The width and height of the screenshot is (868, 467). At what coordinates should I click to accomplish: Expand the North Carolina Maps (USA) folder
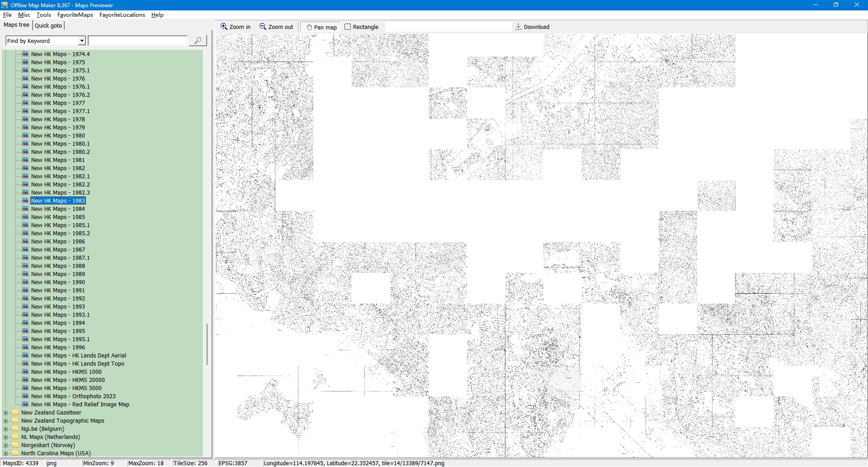coord(6,453)
